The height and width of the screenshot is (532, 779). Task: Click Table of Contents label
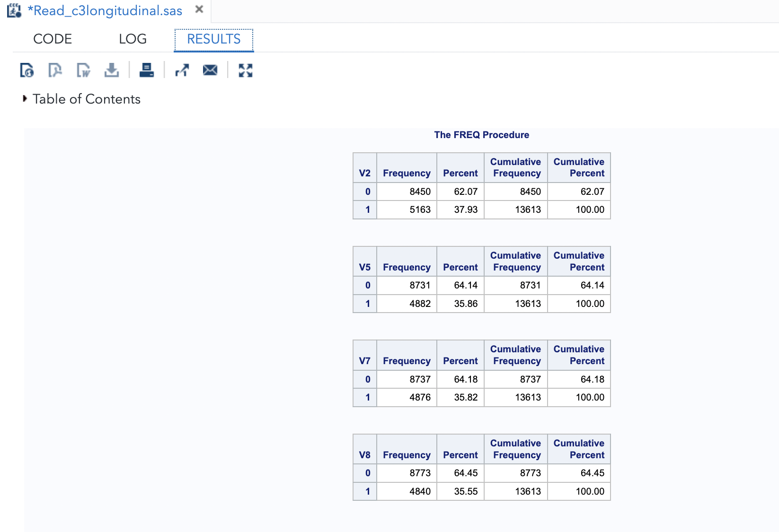tap(87, 99)
